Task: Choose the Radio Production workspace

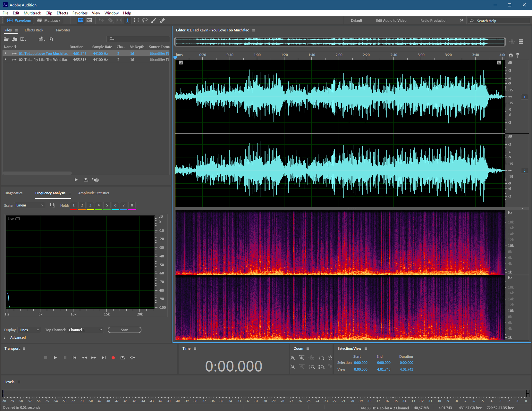Action: pyautogui.click(x=434, y=21)
